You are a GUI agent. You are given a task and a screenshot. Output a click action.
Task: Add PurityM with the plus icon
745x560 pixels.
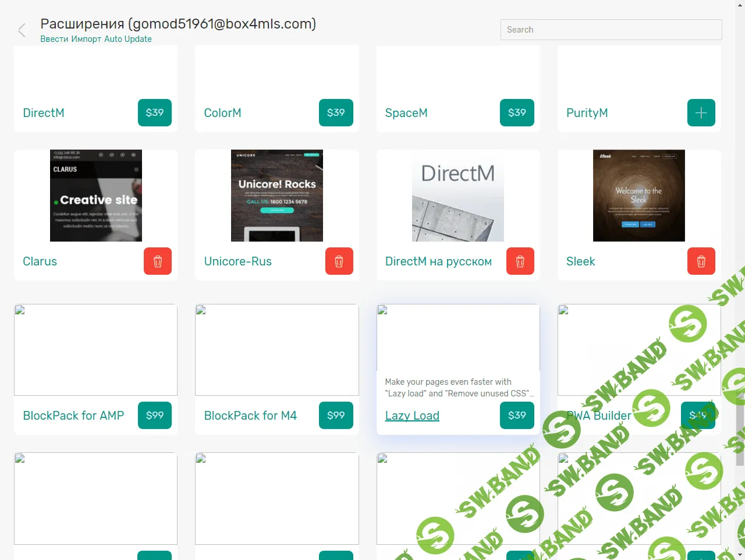701,113
